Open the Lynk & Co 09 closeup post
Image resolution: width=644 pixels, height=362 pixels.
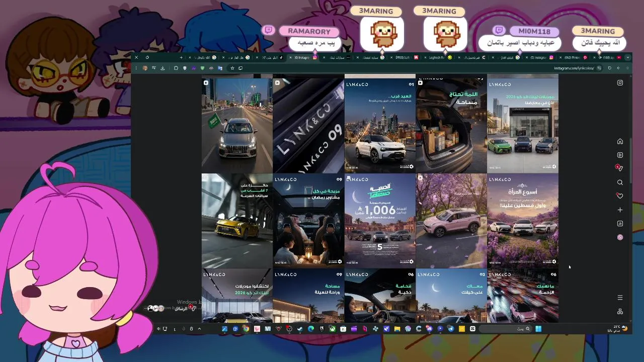(x=308, y=125)
